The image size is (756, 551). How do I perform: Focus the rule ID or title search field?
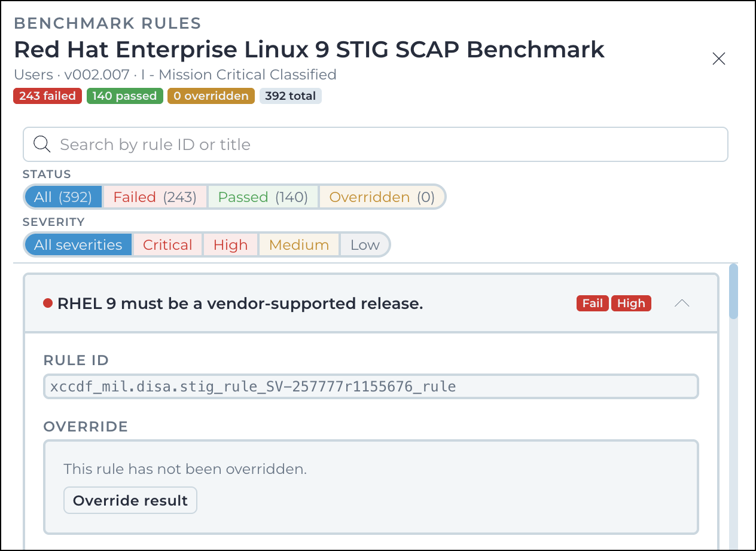pos(376,144)
